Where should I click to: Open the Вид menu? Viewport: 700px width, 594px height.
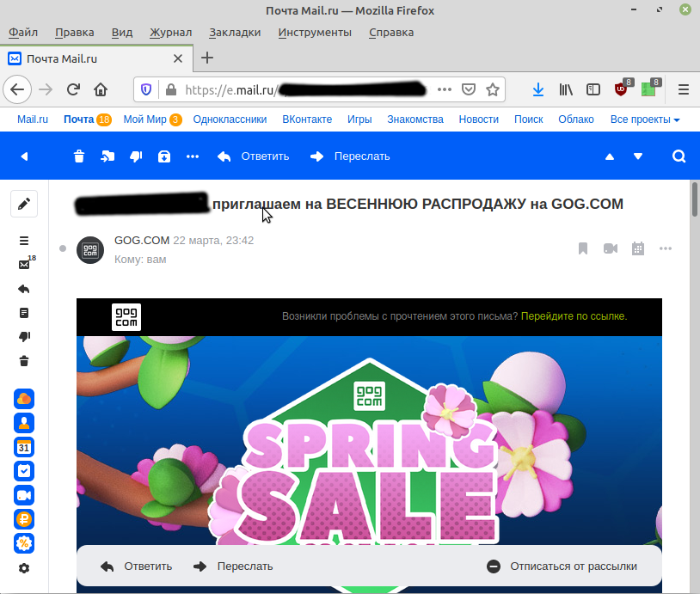click(122, 33)
